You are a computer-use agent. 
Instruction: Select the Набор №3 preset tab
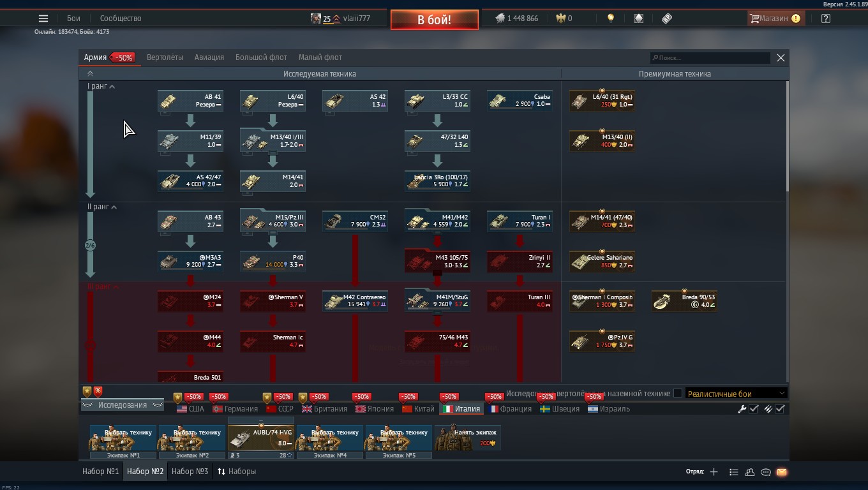pyautogui.click(x=190, y=471)
